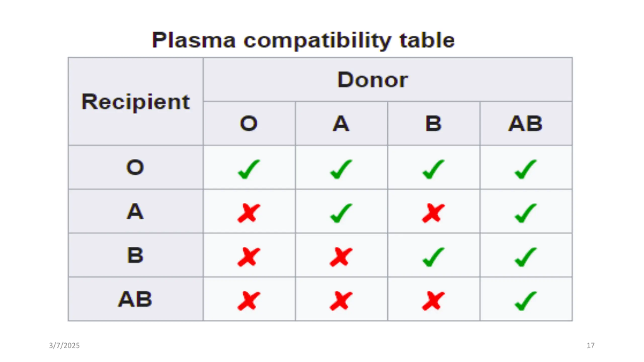Click the 3/7/2025 date footer
The height and width of the screenshot is (362, 644).
(x=64, y=345)
